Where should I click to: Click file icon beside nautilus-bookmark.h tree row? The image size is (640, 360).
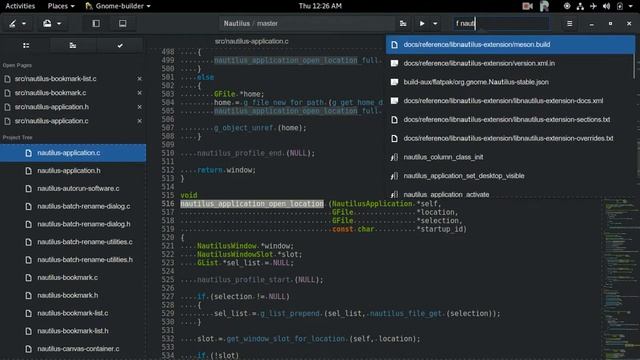[29, 296]
